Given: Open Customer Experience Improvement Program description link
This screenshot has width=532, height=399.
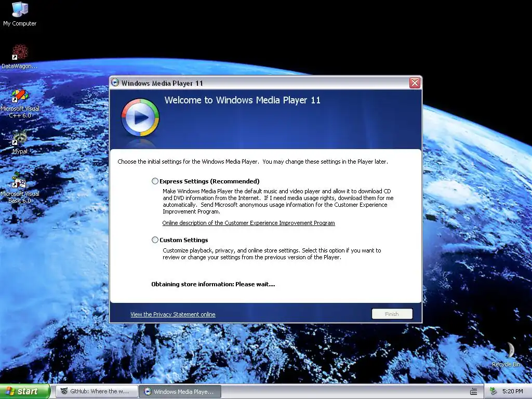Looking at the screenshot, I should coord(248,223).
